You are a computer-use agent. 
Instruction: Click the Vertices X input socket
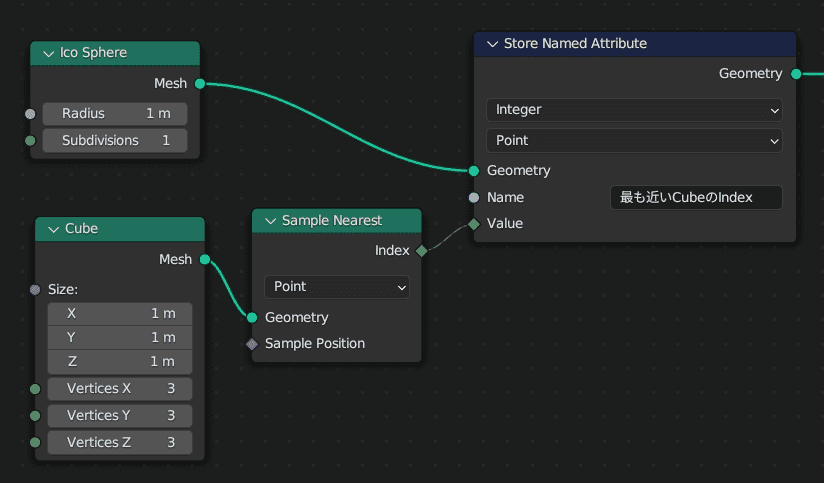tap(35, 389)
